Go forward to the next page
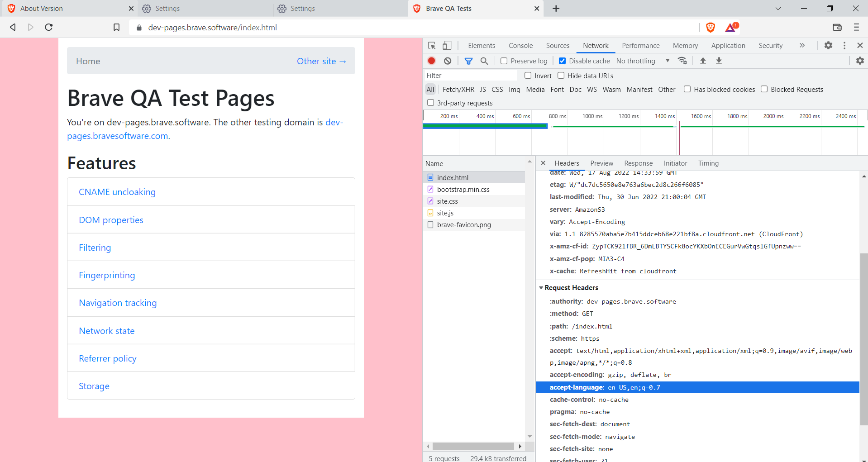Image resolution: width=868 pixels, height=462 pixels. pyautogui.click(x=31, y=28)
